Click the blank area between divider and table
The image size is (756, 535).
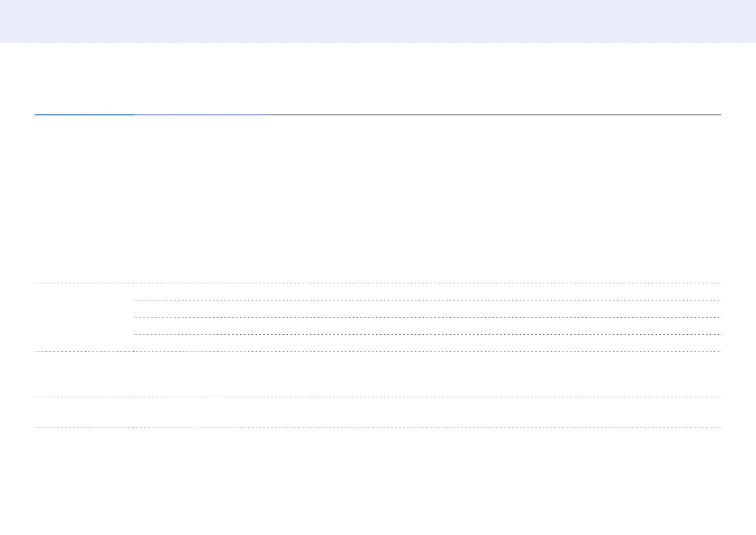[x=378, y=198]
